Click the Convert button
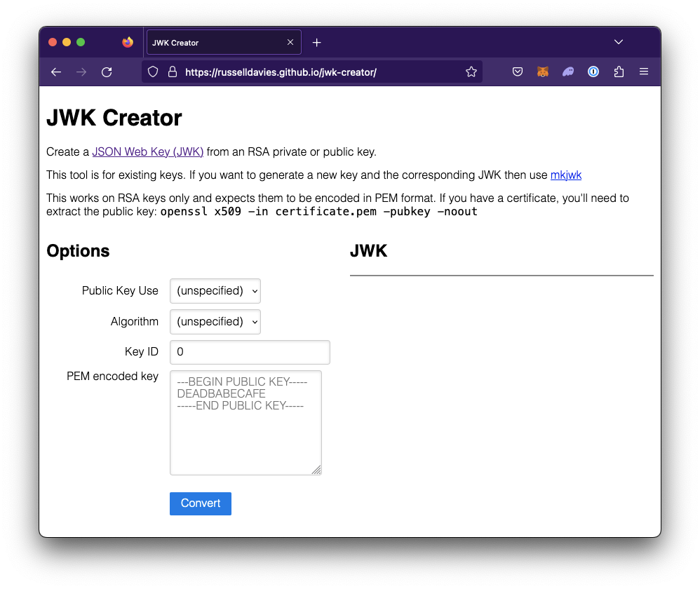 200,503
